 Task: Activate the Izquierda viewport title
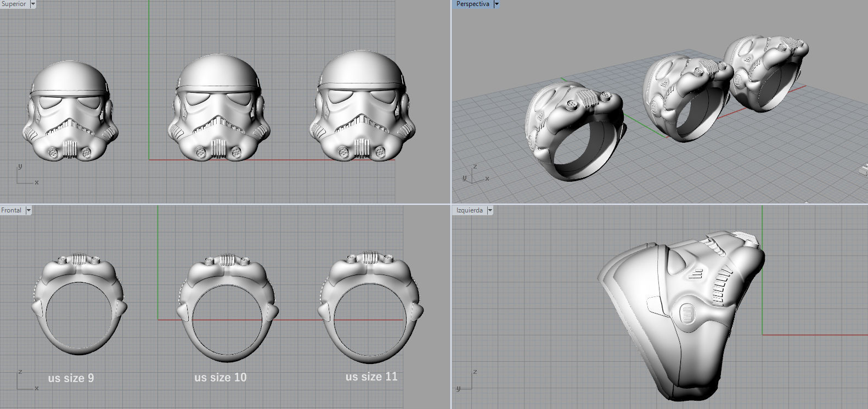click(470, 210)
